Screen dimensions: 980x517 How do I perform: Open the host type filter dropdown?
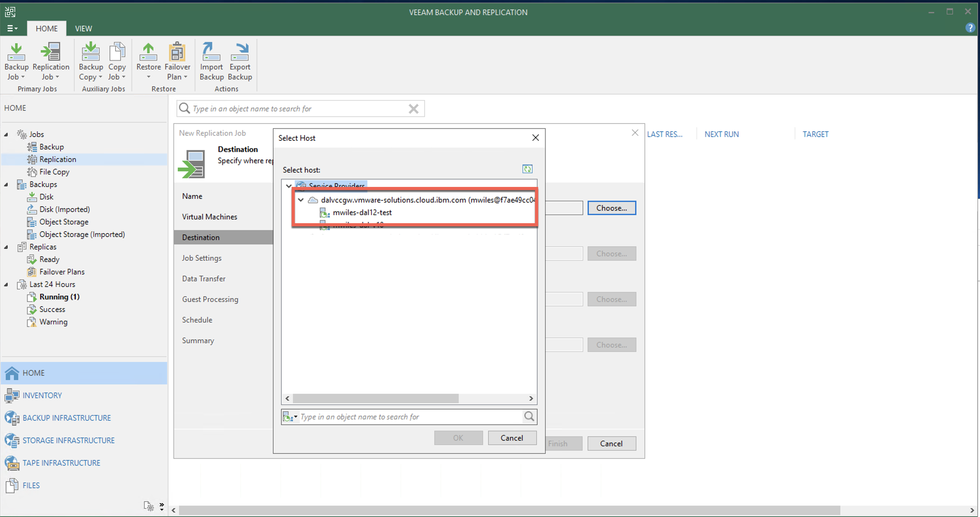(x=291, y=417)
